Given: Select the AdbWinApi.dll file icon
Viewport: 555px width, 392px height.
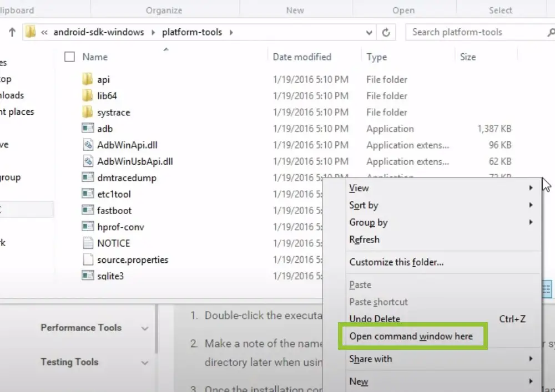Looking at the screenshot, I should [88, 145].
